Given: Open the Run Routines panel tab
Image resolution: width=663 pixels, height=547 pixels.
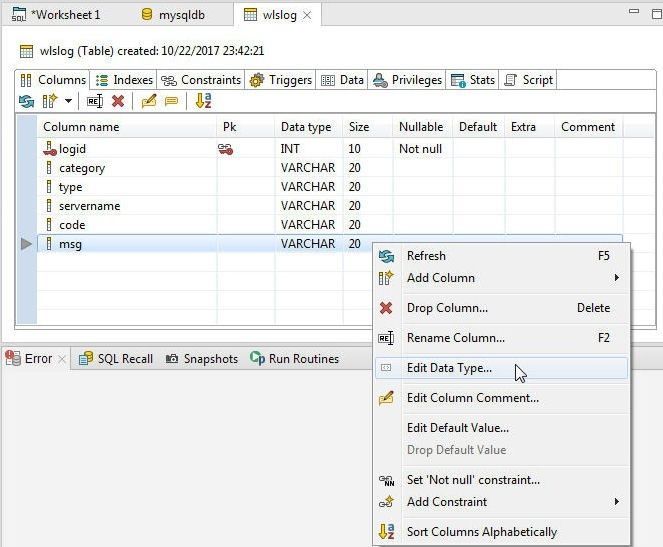Looking at the screenshot, I should tap(294, 358).
